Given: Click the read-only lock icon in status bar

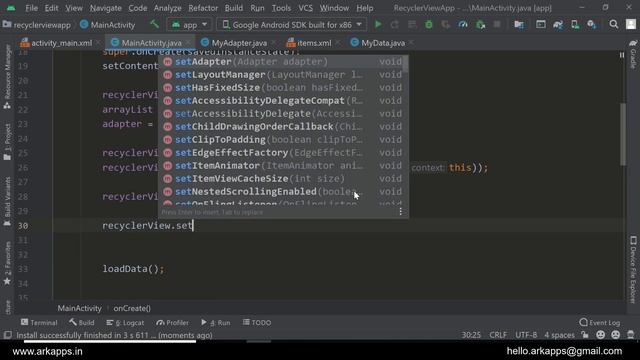Looking at the screenshot, I should (585, 335).
